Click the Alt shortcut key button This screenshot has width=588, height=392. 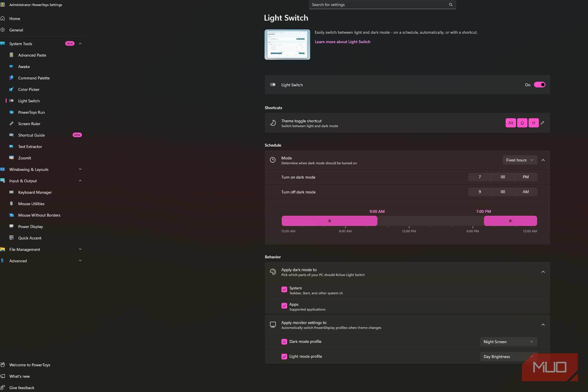511,123
